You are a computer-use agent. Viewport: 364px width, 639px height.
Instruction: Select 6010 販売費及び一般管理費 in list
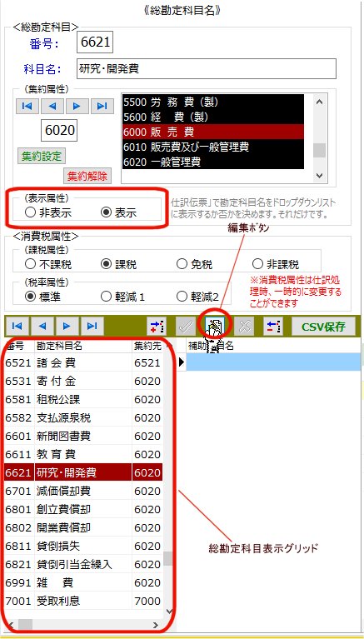[x=213, y=147]
